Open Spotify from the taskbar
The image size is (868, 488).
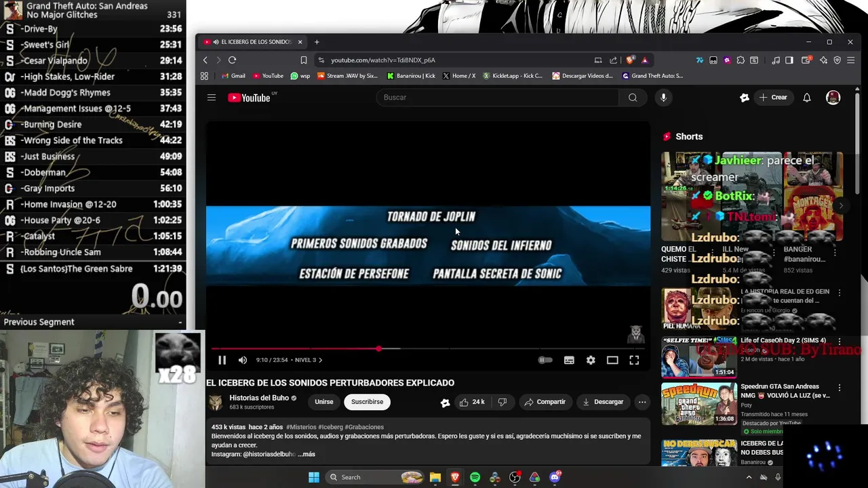point(475,477)
